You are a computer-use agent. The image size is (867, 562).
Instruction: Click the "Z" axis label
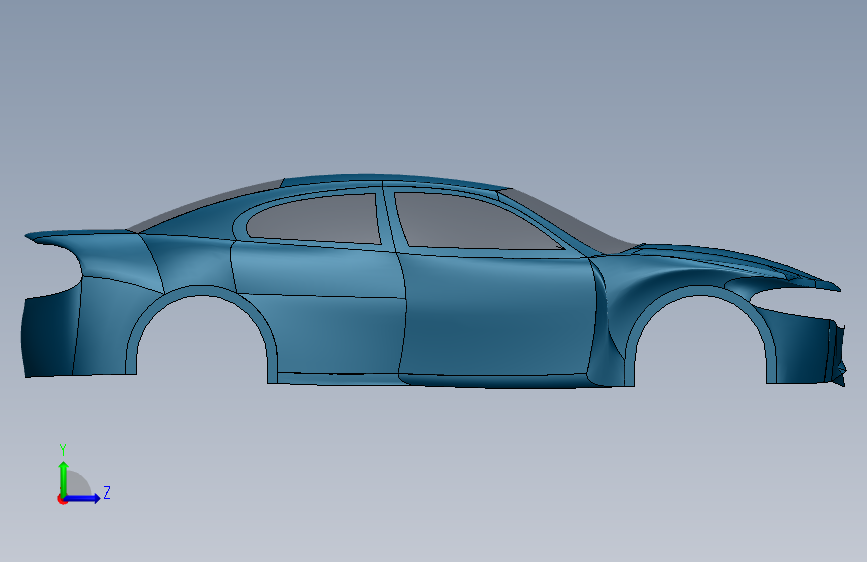click(107, 492)
